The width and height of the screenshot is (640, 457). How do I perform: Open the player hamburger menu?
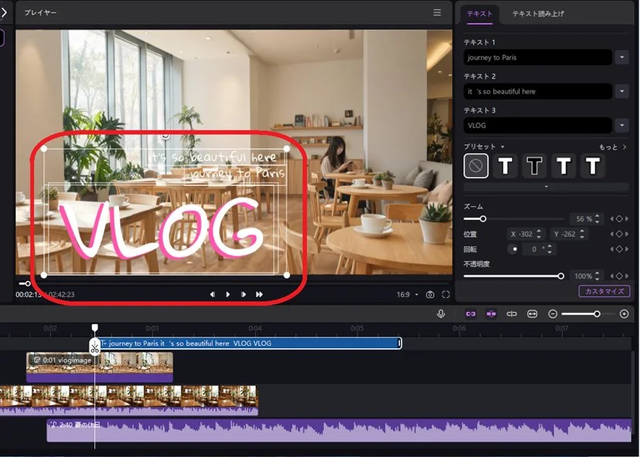(437, 13)
